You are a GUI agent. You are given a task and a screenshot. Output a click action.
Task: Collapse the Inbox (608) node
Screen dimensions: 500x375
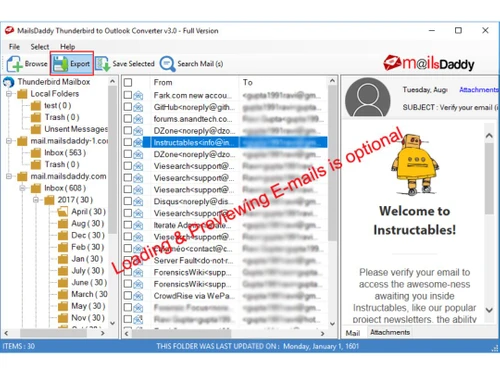[x=22, y=188]
